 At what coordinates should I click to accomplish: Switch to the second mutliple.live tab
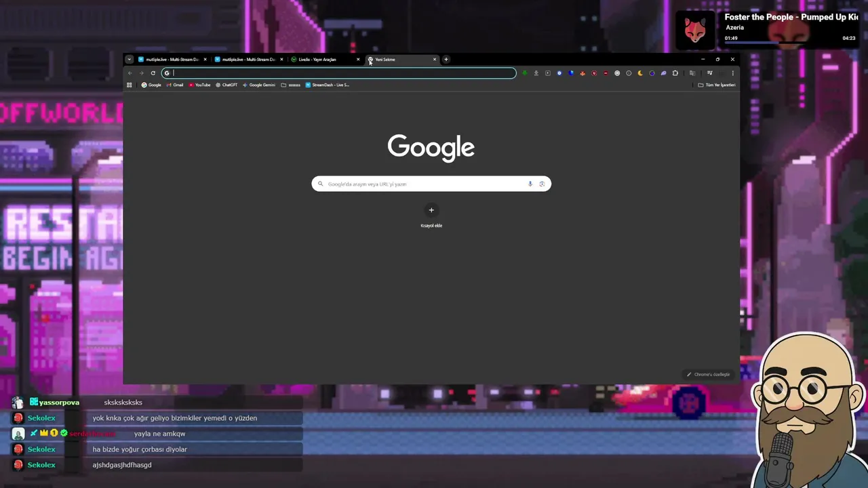(x=249, y=60)
